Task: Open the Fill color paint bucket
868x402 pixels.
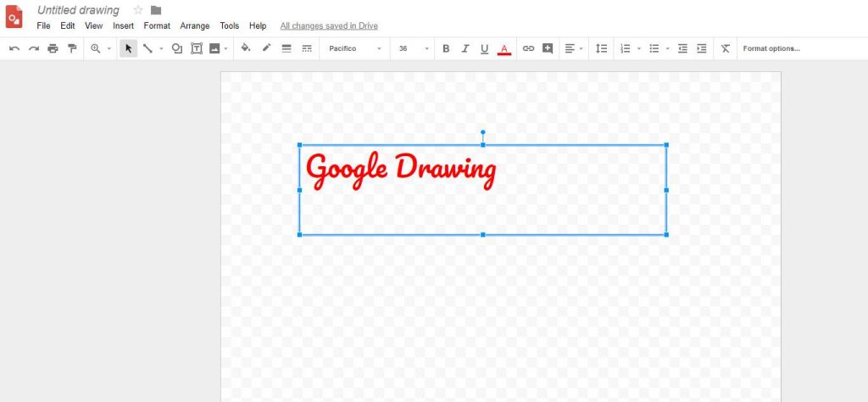Action: [246, 48]
